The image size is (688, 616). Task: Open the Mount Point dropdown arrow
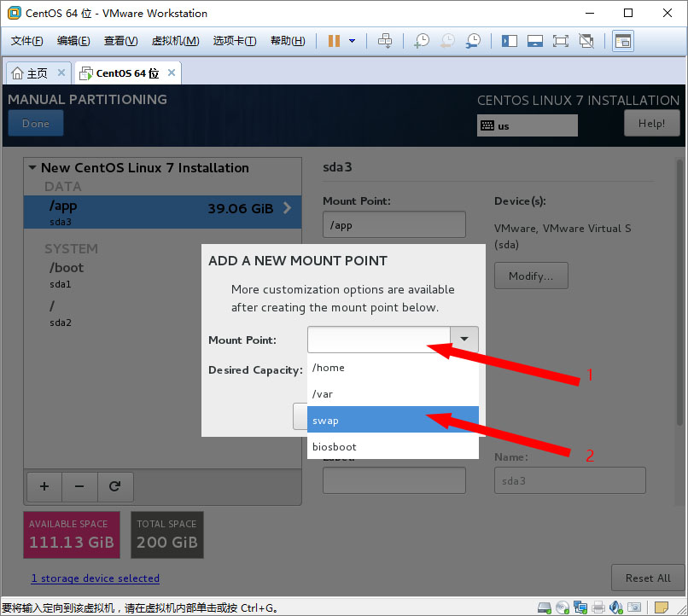464,340
